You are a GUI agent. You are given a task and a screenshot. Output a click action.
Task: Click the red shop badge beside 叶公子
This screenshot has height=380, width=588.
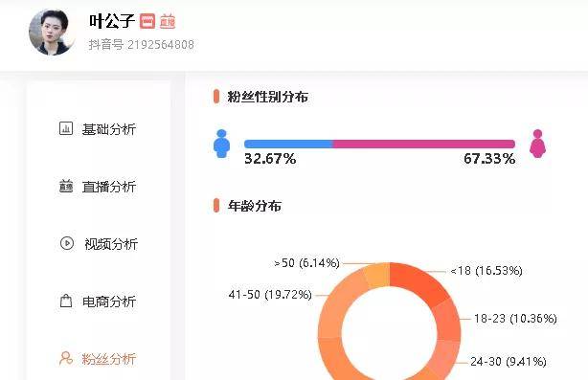pos(147,21)
